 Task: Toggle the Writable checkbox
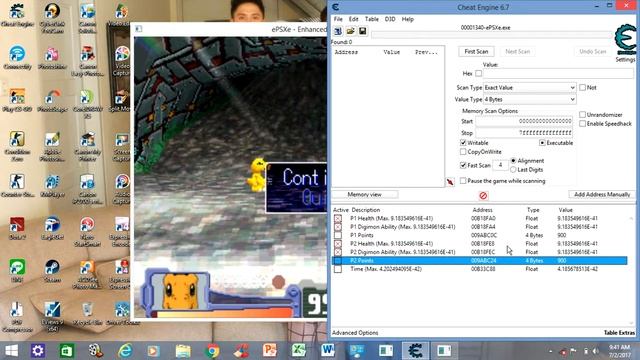pyautogui.click(x=463, y=143)
